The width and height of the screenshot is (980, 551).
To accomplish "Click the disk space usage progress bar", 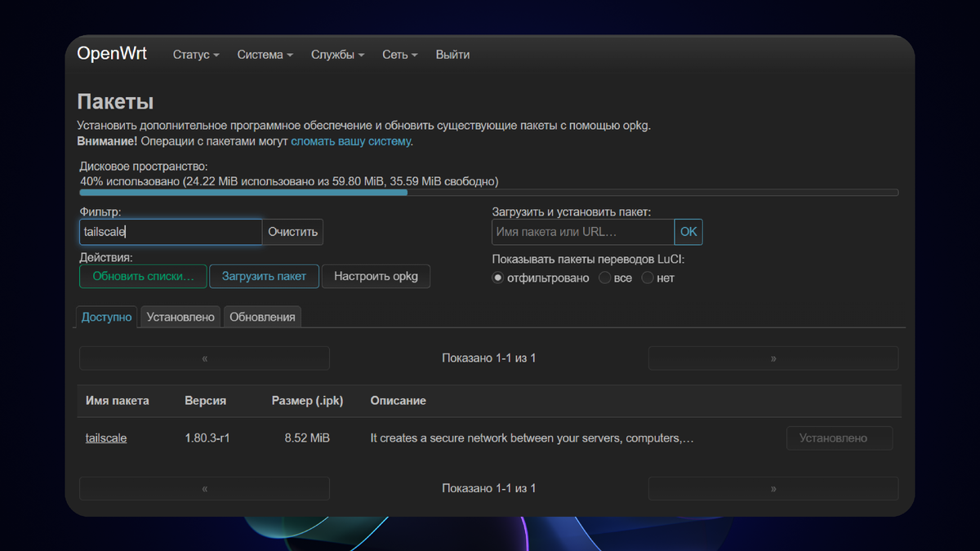I will [x=488, y=193].
